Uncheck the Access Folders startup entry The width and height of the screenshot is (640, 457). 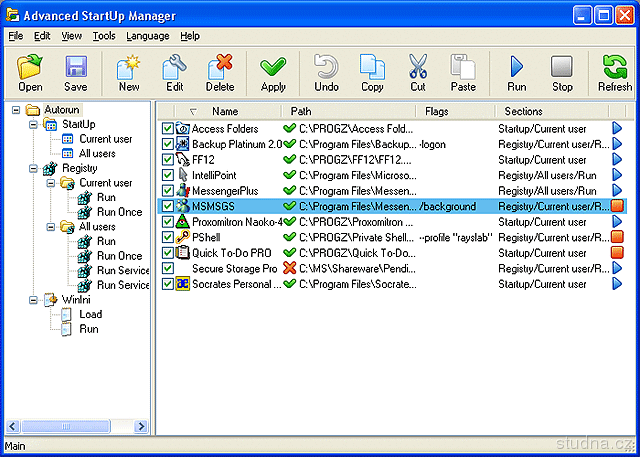[x=167, y=129]
